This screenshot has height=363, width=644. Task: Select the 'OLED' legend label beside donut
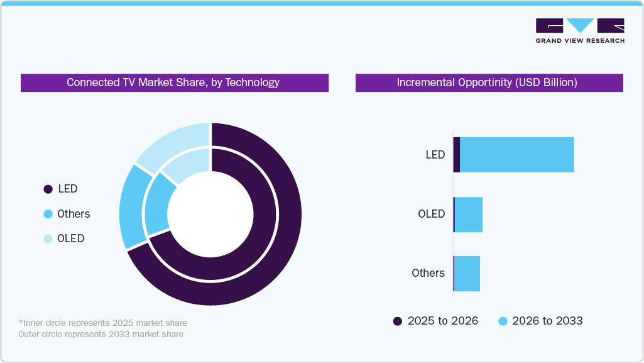70,238
